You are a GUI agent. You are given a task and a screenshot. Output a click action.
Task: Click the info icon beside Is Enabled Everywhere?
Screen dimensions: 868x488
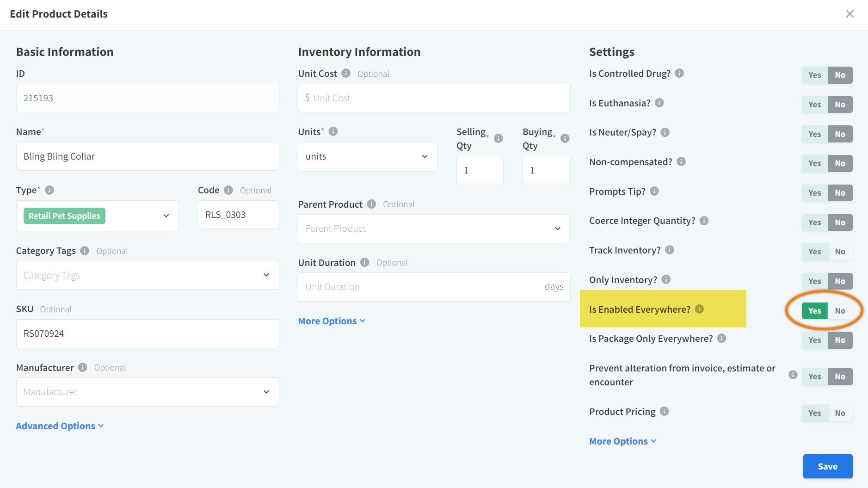(x=699, y=309)
